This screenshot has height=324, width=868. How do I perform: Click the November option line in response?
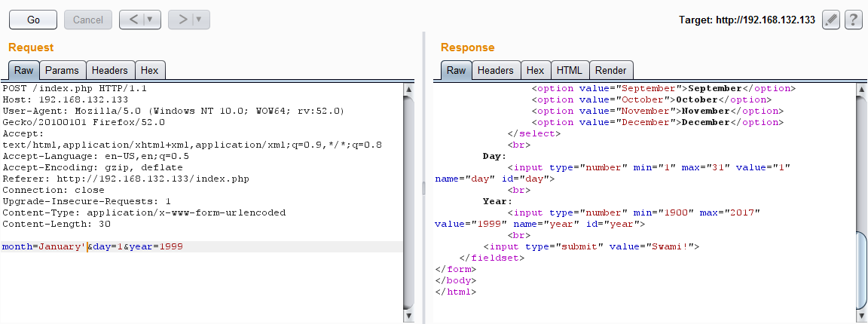point(657,111)
